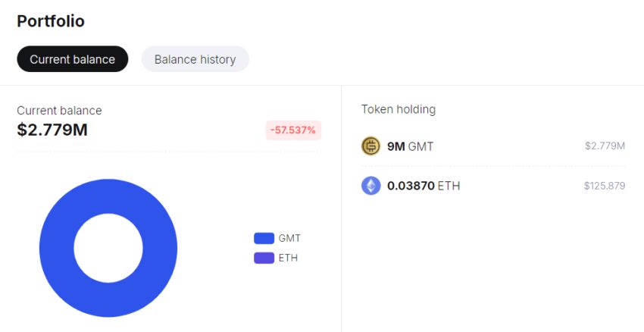
Task: Click the ETH purple legend swatch
Action: click(x=264, y=258)
